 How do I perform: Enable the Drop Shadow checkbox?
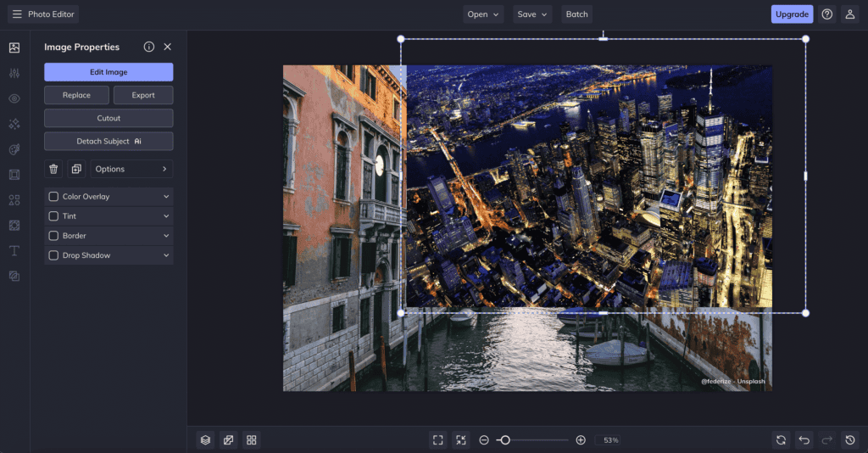(53, 255)
